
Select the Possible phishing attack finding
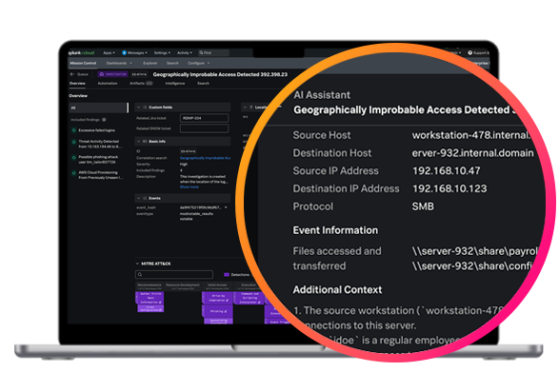(98, 160)
